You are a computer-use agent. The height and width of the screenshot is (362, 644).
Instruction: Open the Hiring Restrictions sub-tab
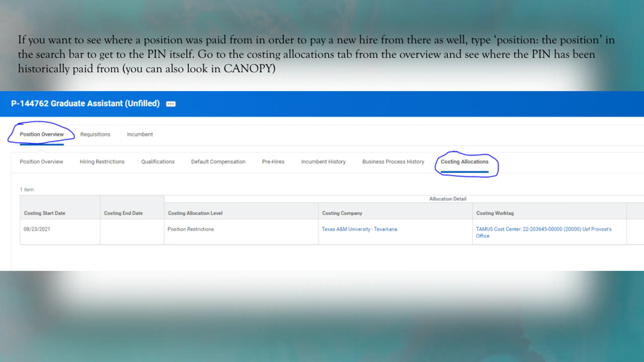coord(102,162)
